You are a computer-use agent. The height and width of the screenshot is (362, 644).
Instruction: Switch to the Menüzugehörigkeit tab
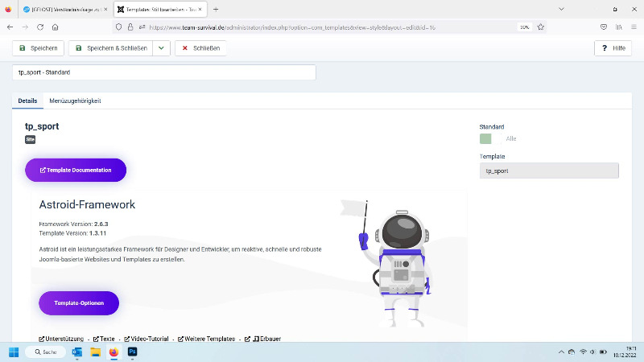click(x=75, y=101)
